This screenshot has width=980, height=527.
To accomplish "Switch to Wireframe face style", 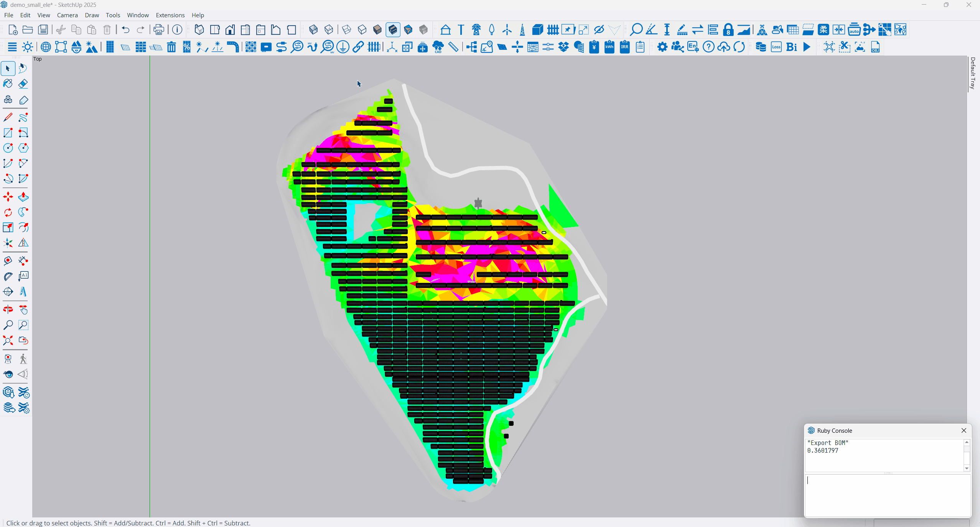I will point(346,30).
